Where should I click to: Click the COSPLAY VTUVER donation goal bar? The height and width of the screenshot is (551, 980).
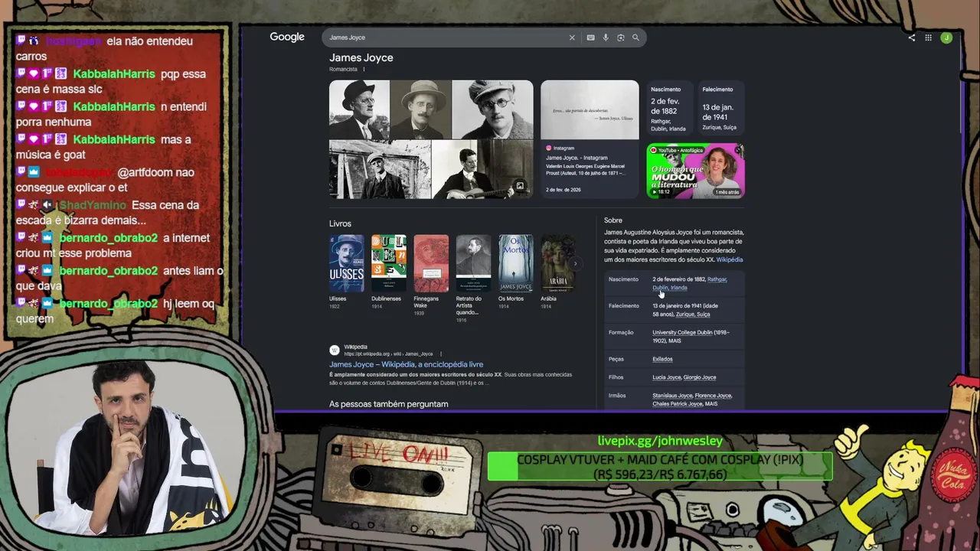pyautogui.click(x=660, y=467)
